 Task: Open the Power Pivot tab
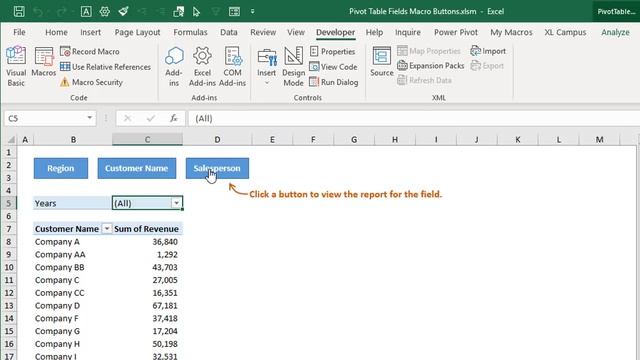pyautogui.click(x=456, y=32)
